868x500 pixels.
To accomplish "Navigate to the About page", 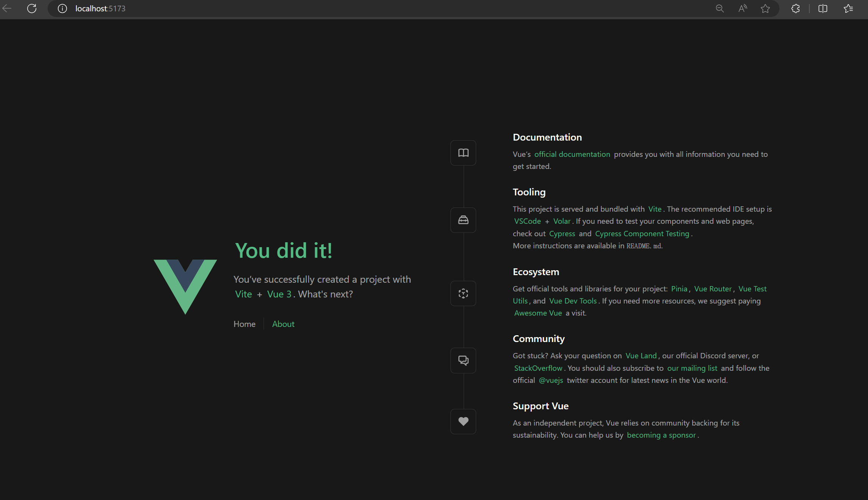I will 283,324.
